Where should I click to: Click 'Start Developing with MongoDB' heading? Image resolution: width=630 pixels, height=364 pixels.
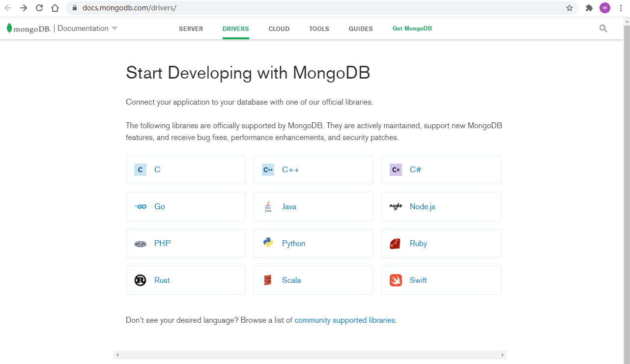(248, 73)
